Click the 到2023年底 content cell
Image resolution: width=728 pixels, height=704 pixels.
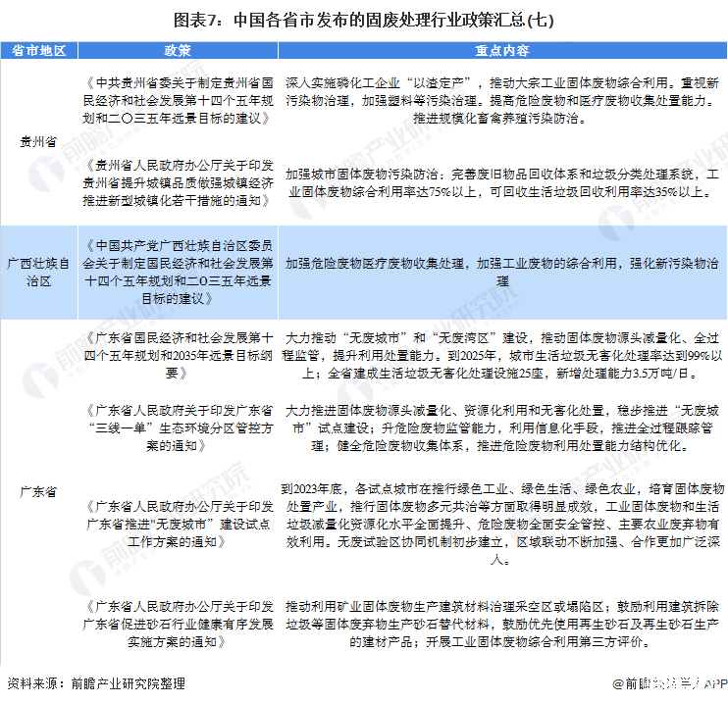502,524
